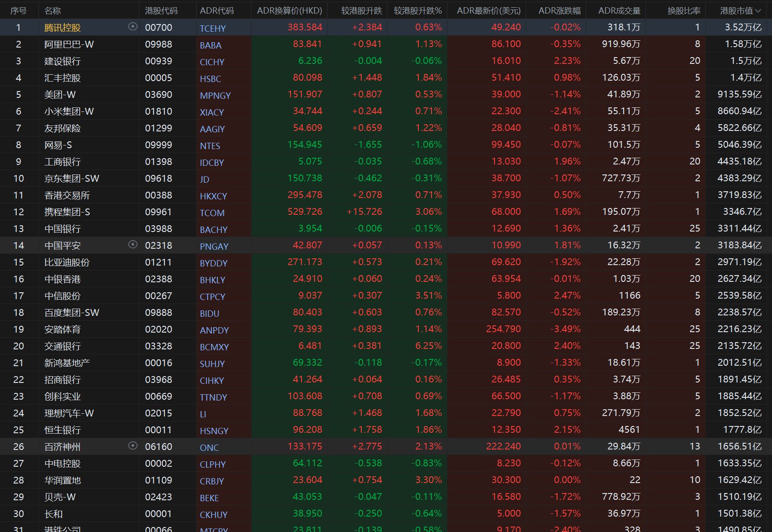
Task: Select the 携程集团-S row name
Action: coord(67,212)
